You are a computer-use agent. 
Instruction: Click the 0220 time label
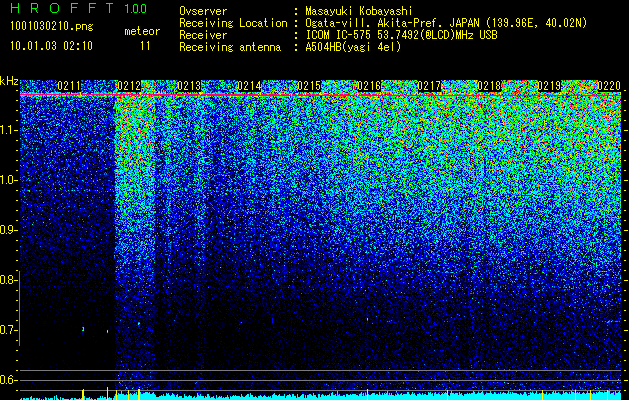click(x=609, y=86)
